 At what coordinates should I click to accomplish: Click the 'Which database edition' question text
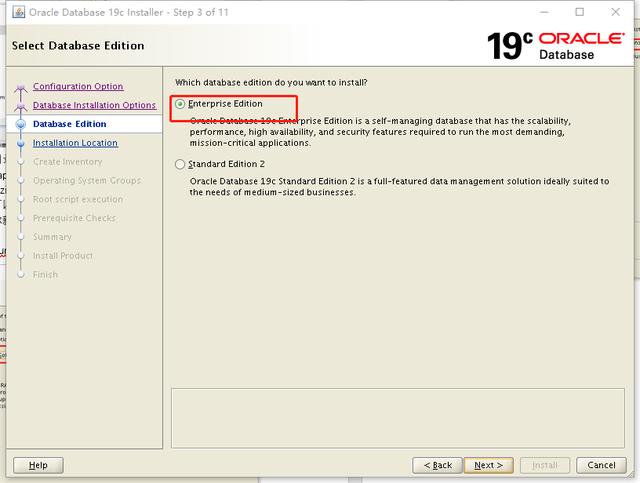coord(271,82)
